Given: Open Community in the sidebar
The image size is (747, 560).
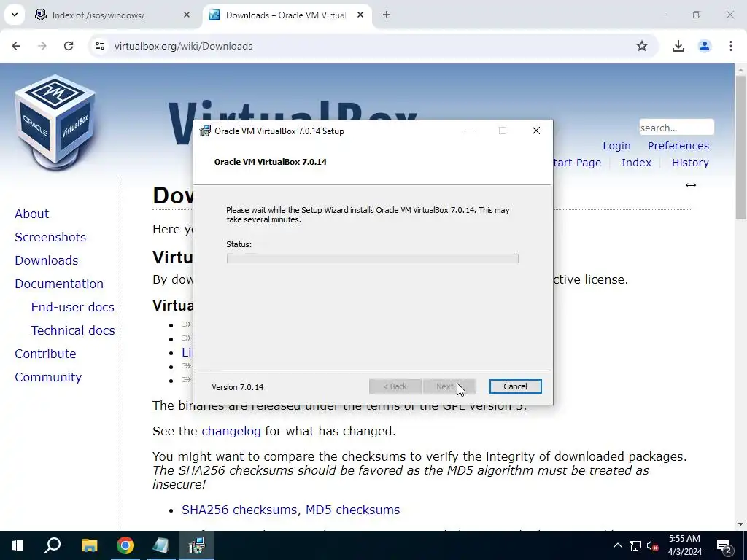Looking at the screenshot, I should point(48,377).
